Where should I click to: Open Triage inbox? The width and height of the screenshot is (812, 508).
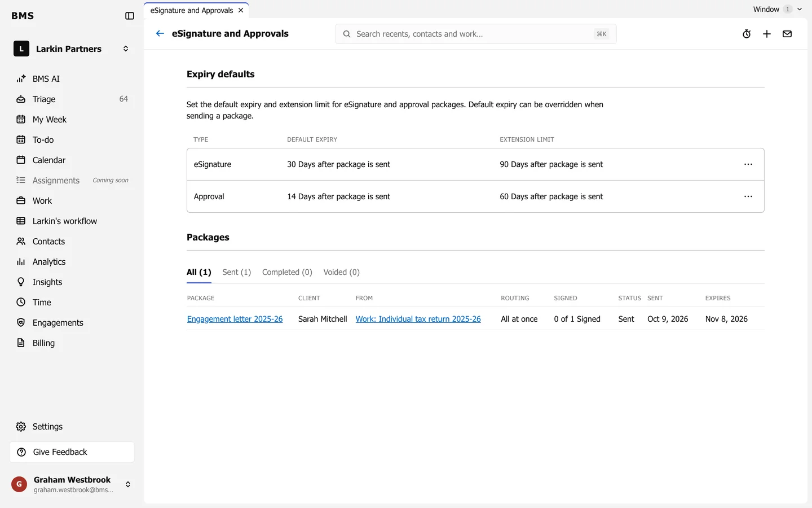point(72,99)
